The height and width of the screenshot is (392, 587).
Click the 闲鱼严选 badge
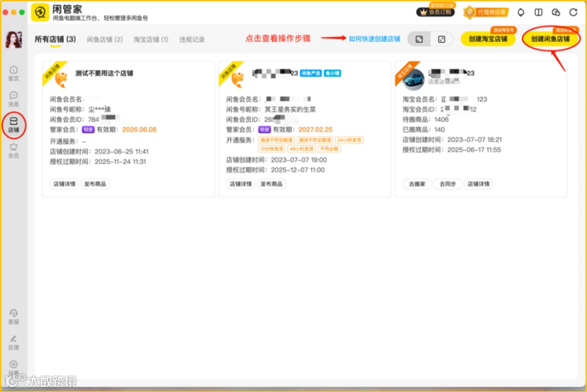[311, 73]
